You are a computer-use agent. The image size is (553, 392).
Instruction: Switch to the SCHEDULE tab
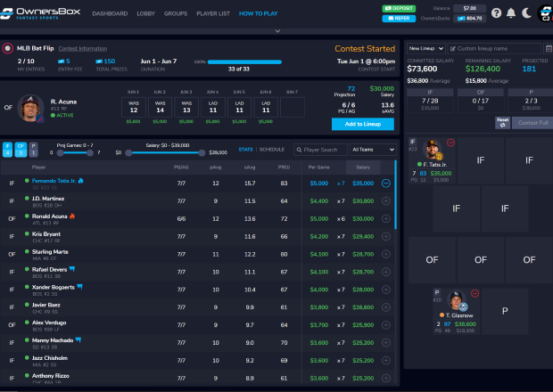point(272,150)
